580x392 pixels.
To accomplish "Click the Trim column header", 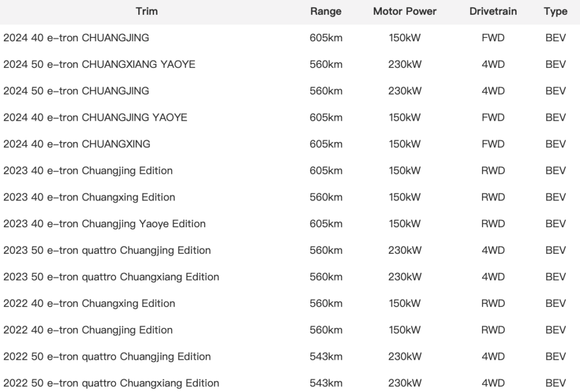I will [147, 11].
